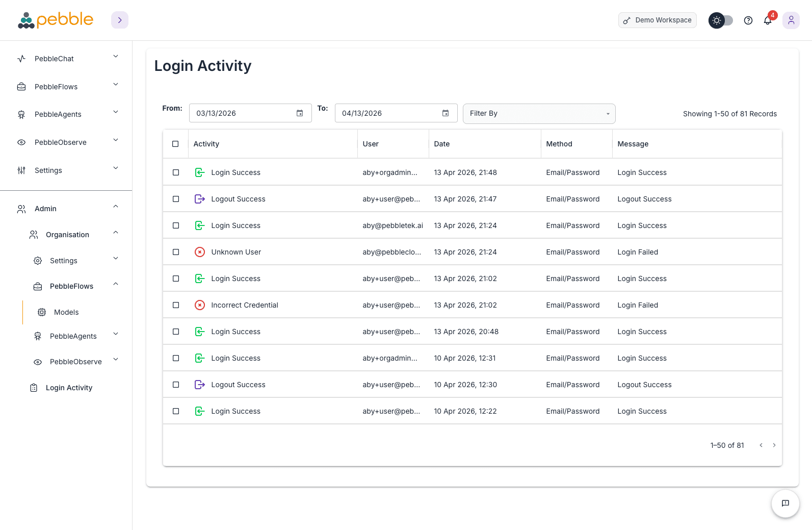Viewport: 812px width, 530px height.
Task: Click the Organisation people icon
Action: 34,235
